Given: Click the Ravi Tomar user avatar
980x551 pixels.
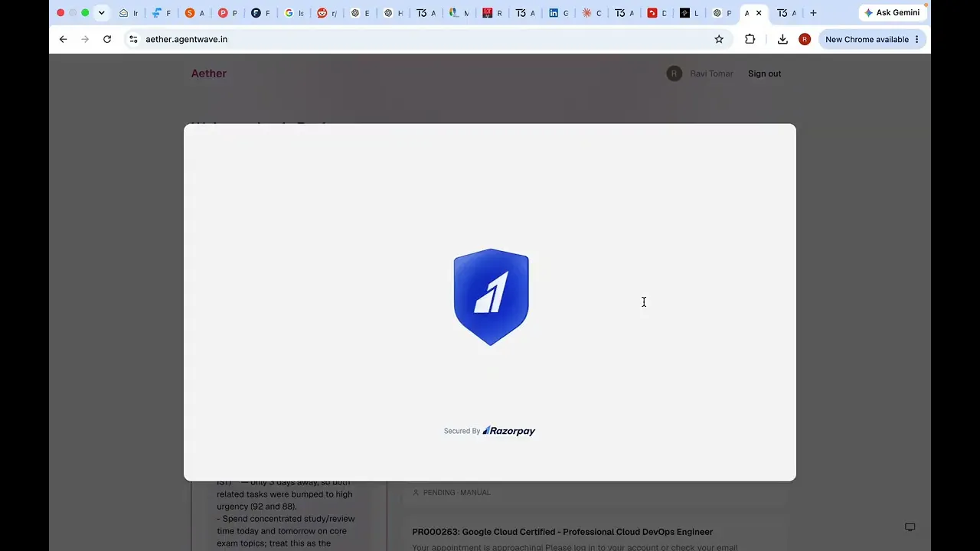Looking at the screenshot, I should (674, 73).
